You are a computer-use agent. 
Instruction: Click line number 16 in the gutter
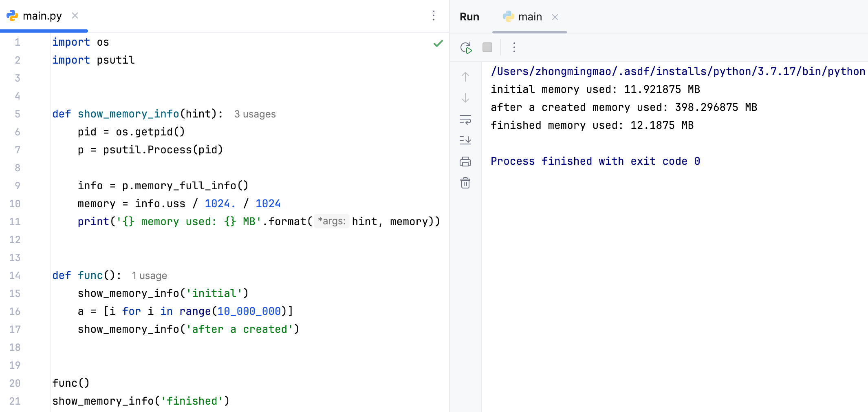pyautogui.click(x=15, y=312)
